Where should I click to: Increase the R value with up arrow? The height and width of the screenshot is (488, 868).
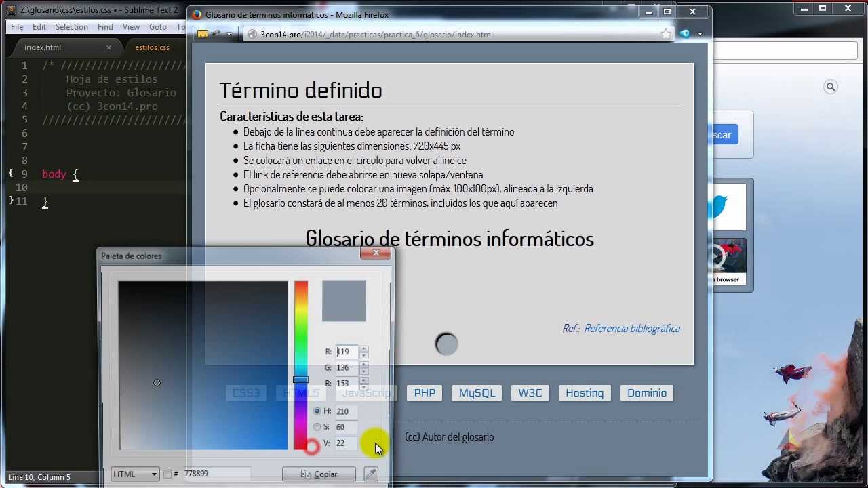(x=364, y=348)
